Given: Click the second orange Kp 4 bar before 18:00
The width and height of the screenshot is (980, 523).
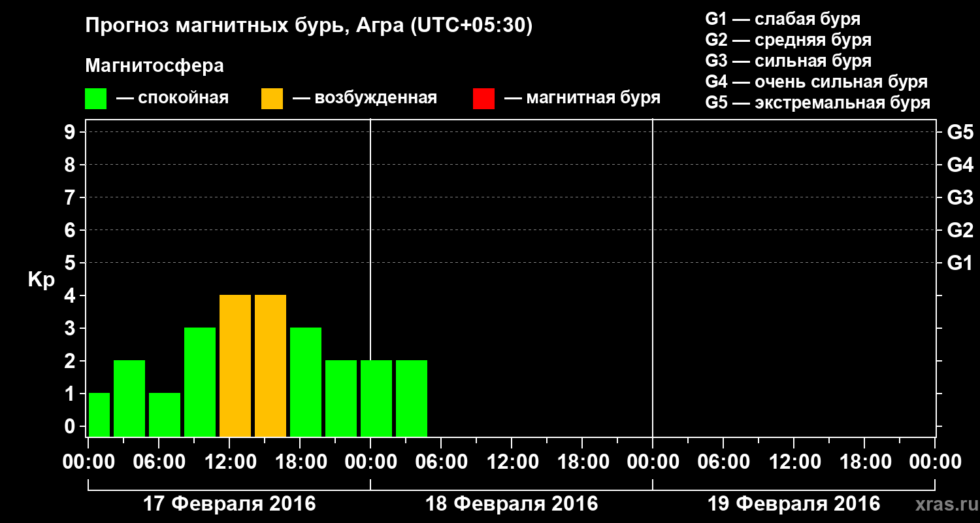Looking at the screenshot, I should pos(270,365).
